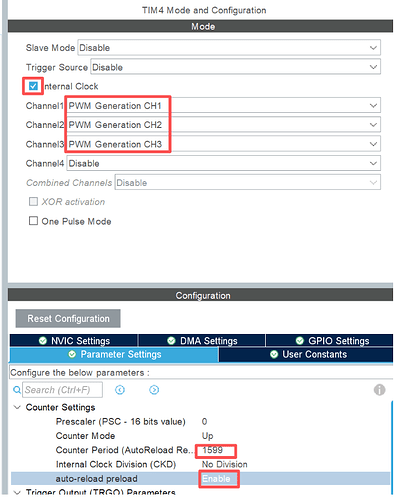Screen dimensions: 394x500
Task: Click the Prescaler (PSC - 16 bits value) row label
Action: (x=121, y=422)
